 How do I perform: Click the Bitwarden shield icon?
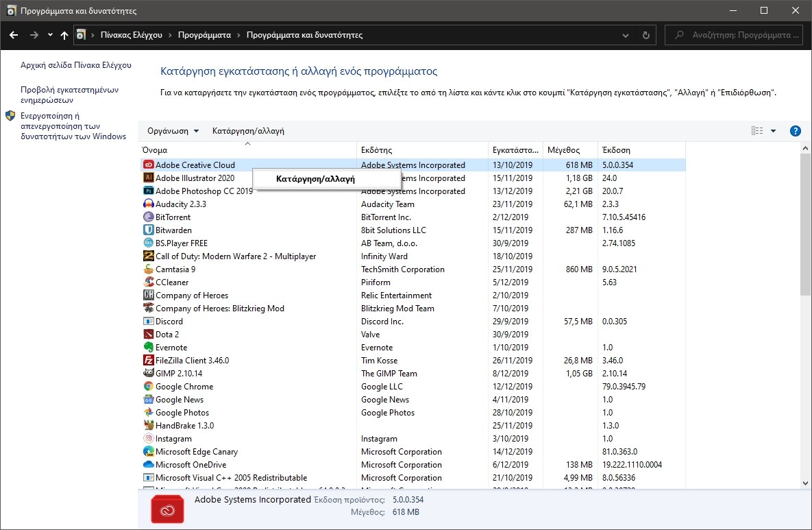coord(148,230)
